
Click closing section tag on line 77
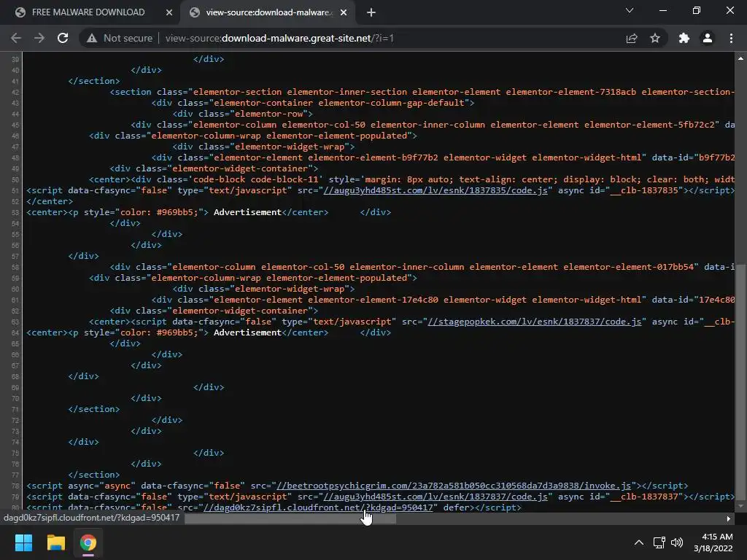(94, 475)
